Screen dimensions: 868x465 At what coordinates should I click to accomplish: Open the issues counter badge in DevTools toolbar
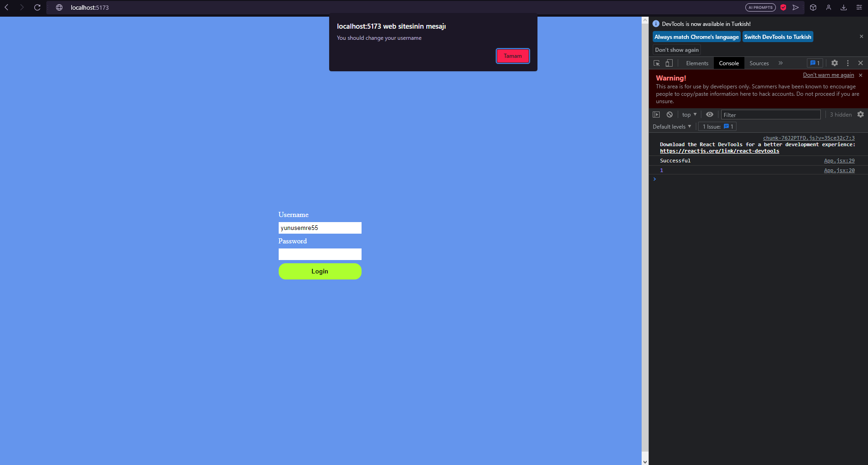point(815,63)
